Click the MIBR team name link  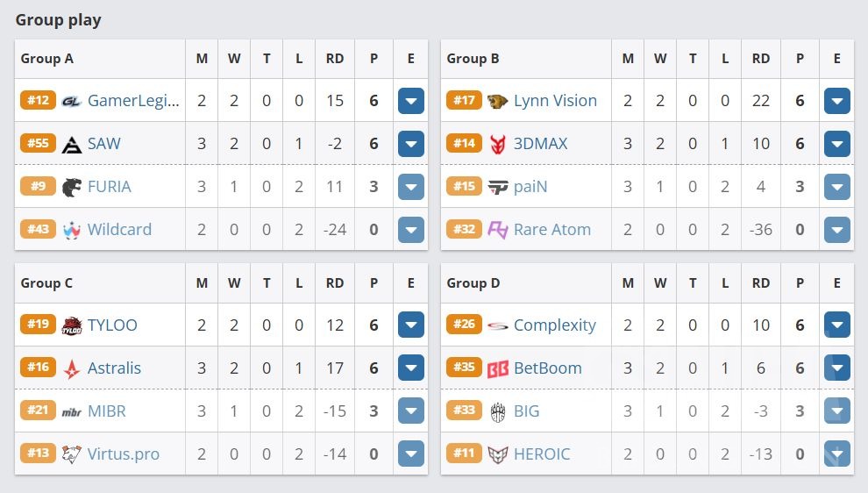pos(108,411)
